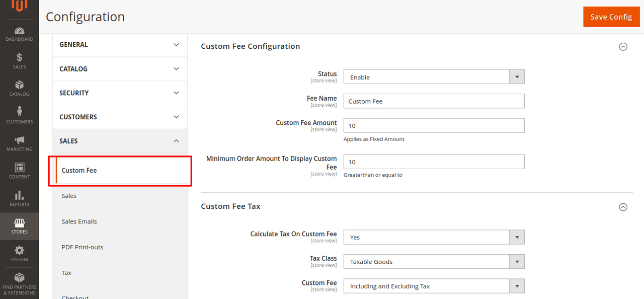Click the Custom Fee Configuration heading
This screenshot has width=644, height=299.
[250, 46]
